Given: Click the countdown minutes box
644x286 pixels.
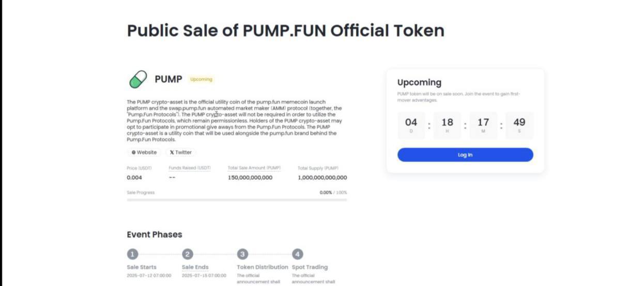Looking at the screenshot, I should [x=483, y=125].
